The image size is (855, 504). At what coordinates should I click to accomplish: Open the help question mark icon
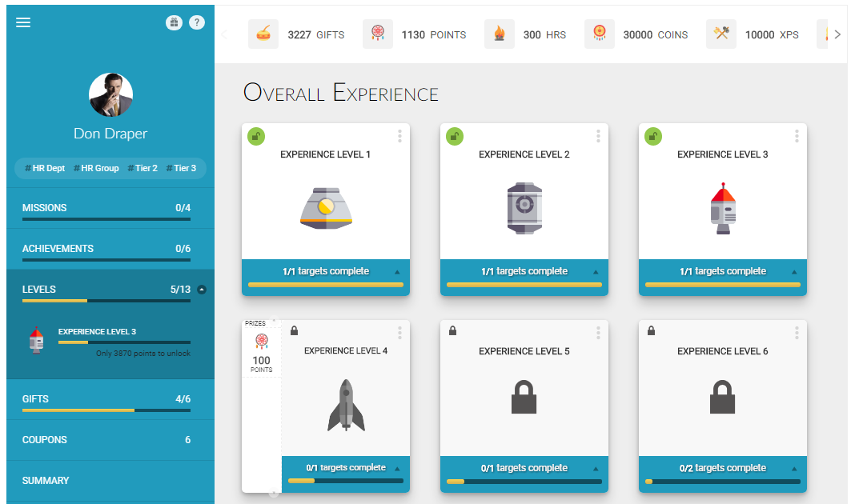click(197, 22)
